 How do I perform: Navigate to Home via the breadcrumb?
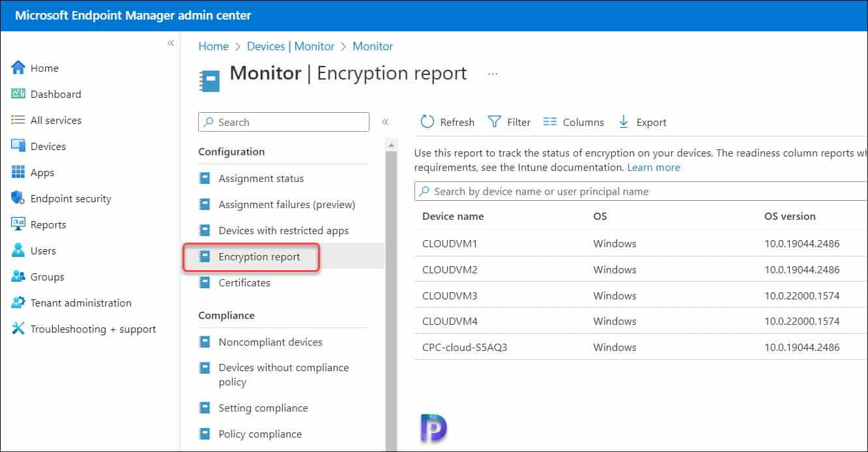[213, 46]
